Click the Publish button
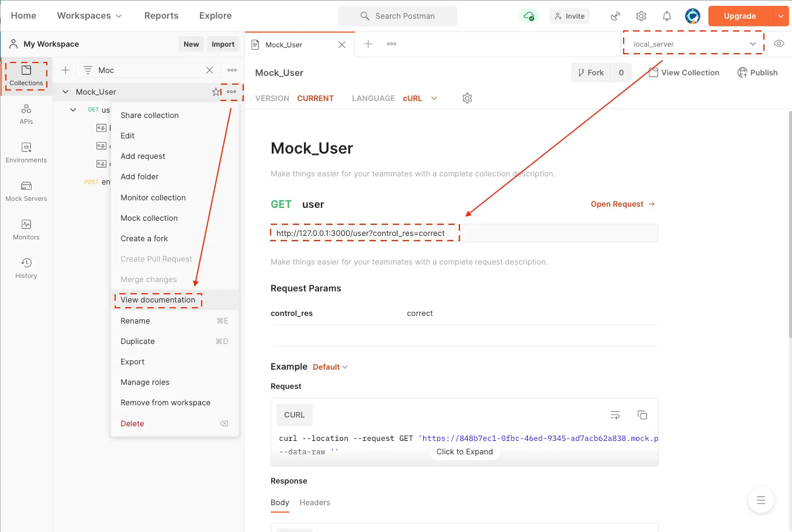 click(758, 72)
